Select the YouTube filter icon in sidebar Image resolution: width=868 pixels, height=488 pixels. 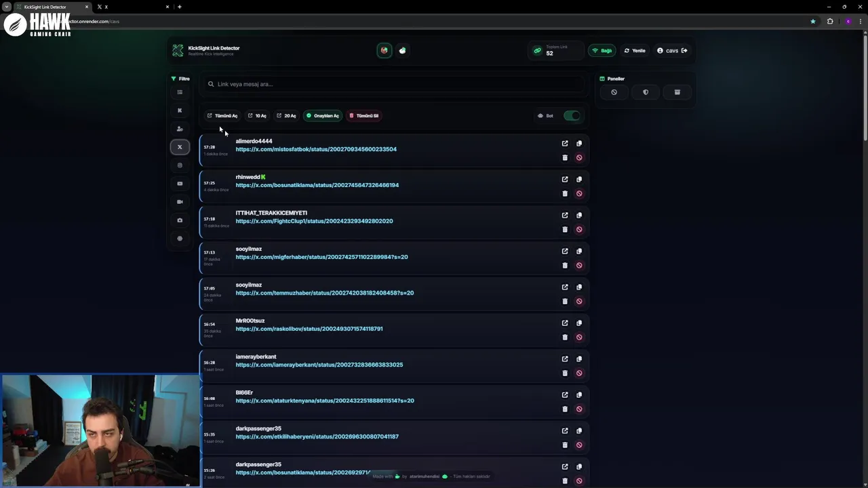point(180,184)
